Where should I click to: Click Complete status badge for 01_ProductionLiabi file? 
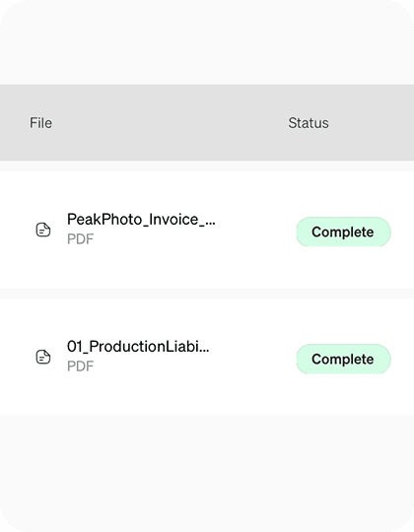click(x=343, y=359)
